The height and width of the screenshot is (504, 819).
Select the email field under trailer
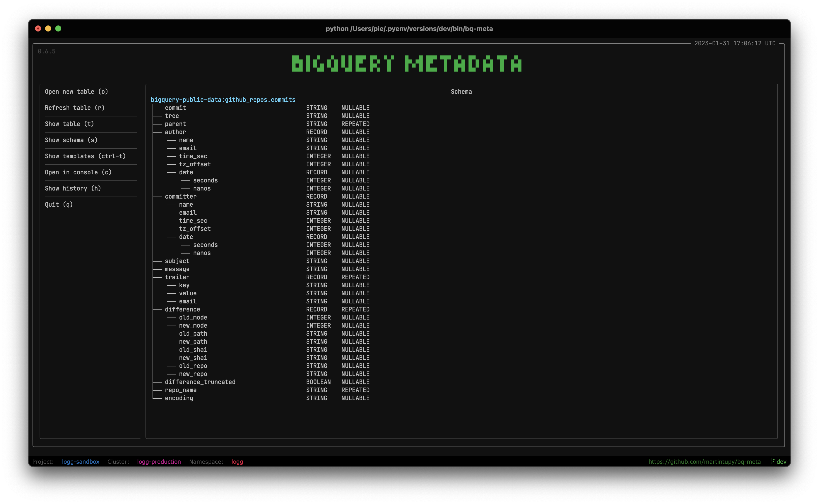[x=268, y=301]
